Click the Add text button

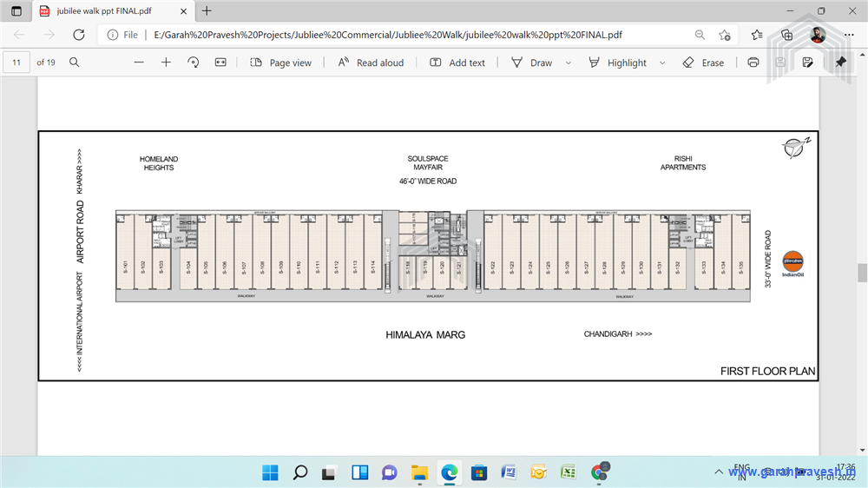click(x=457, y=63)
